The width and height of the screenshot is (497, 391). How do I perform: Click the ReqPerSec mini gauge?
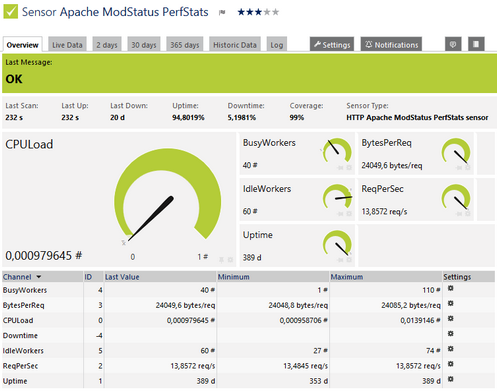coord(456,198)
